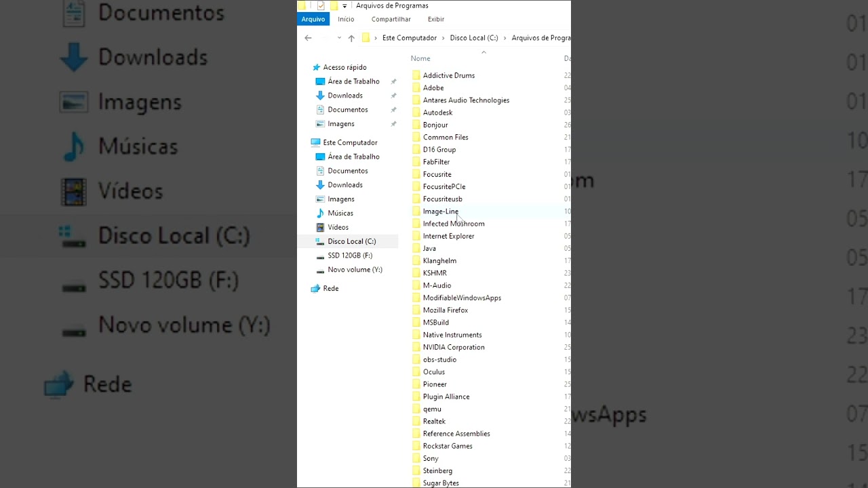Click the Autodesk folder icon
868x488 pixels.
(416, 113)
